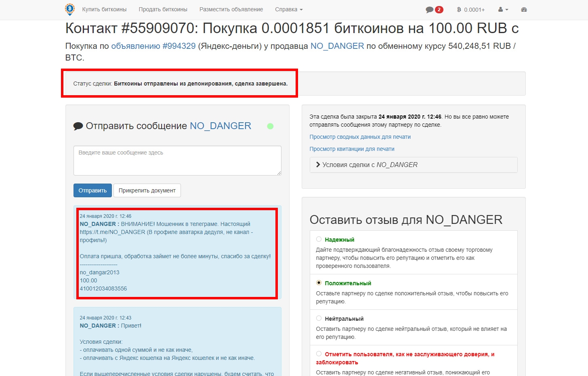Screen dimensions: 588x376
Task: Open NO_DANGER link in Отправить сообщение heading
Action: (220, 126)
